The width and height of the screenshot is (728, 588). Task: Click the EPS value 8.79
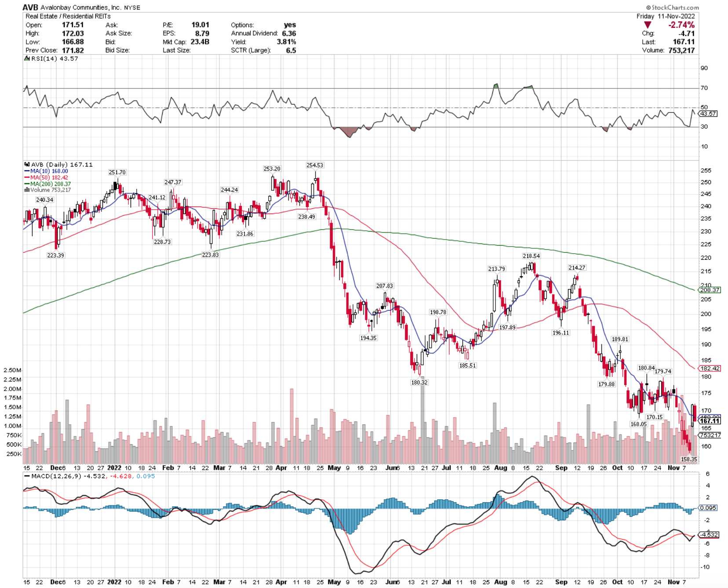pyautogui.click(x=202, y=33)
